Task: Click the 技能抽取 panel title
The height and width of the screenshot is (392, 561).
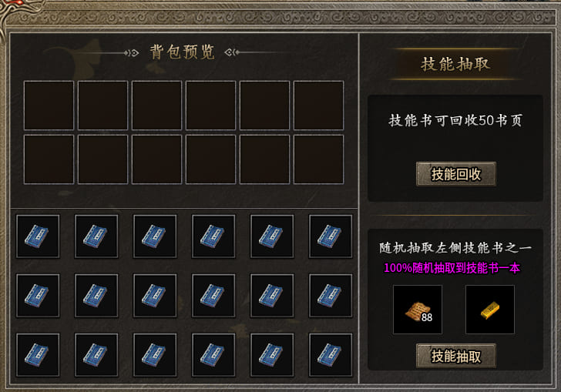Action: 455,65
